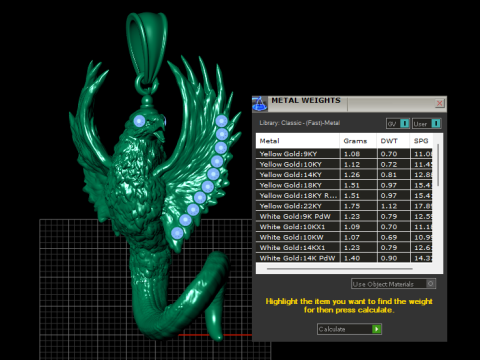Select the White Gold:10KW row
Image resolution: width=480 pixels, height=360 pixels.
344,237
